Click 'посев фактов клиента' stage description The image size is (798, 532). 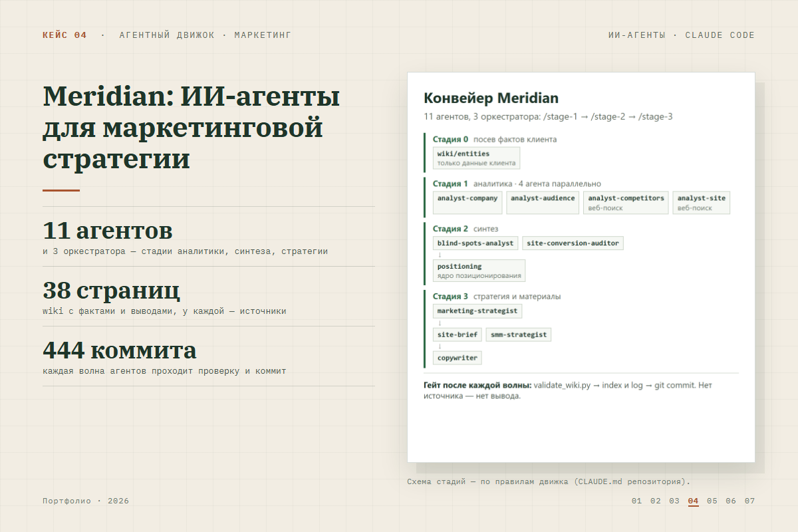coord(515,140)
